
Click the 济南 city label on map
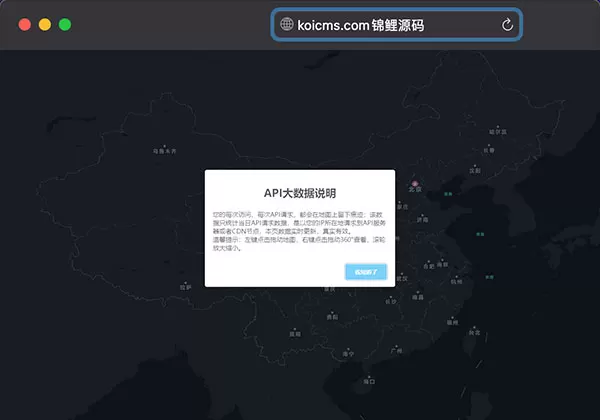(422, 220)
